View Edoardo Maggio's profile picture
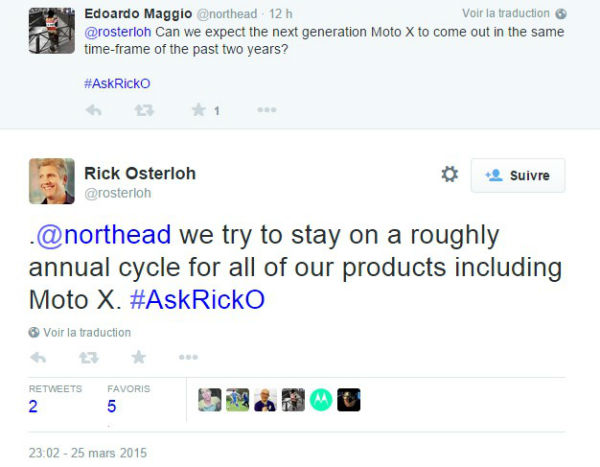This screenshot has width=600, height=467. point(50,30)
